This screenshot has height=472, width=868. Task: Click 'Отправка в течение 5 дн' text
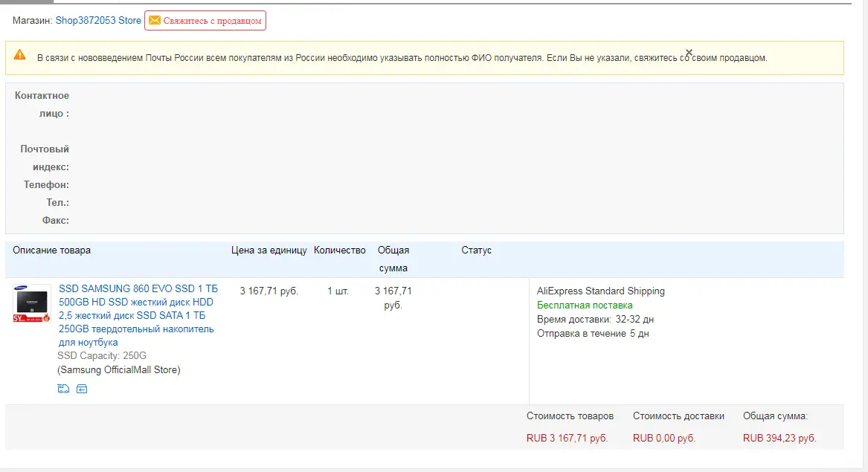593,334
